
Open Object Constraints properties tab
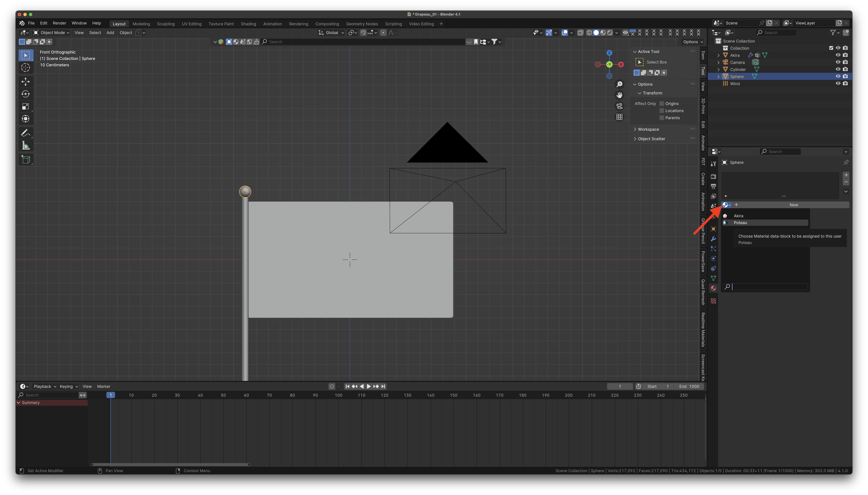713,269
